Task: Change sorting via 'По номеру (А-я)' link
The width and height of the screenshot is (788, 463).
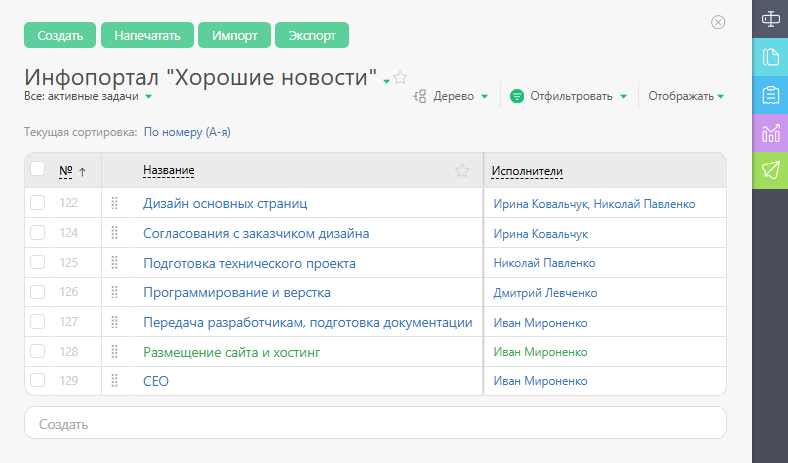Action: 187,132
